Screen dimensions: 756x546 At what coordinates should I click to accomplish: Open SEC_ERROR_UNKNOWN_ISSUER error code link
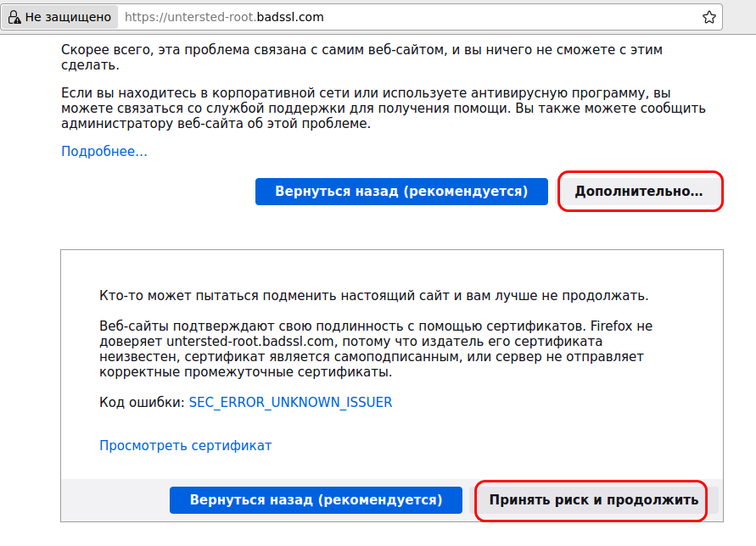pos(290,403)
